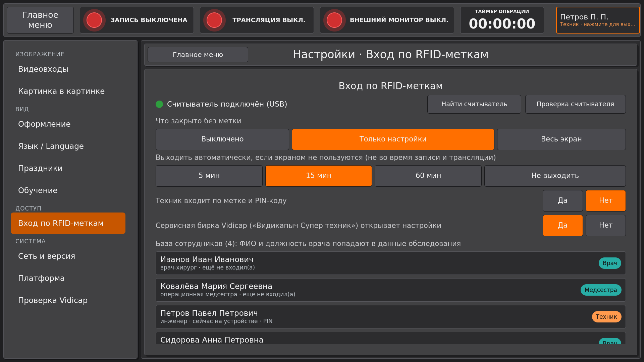This screenshot has height=362, width=644.
Task: Click label Техник входит по метке и PIN-коду
Action: (x=221, y=201)
